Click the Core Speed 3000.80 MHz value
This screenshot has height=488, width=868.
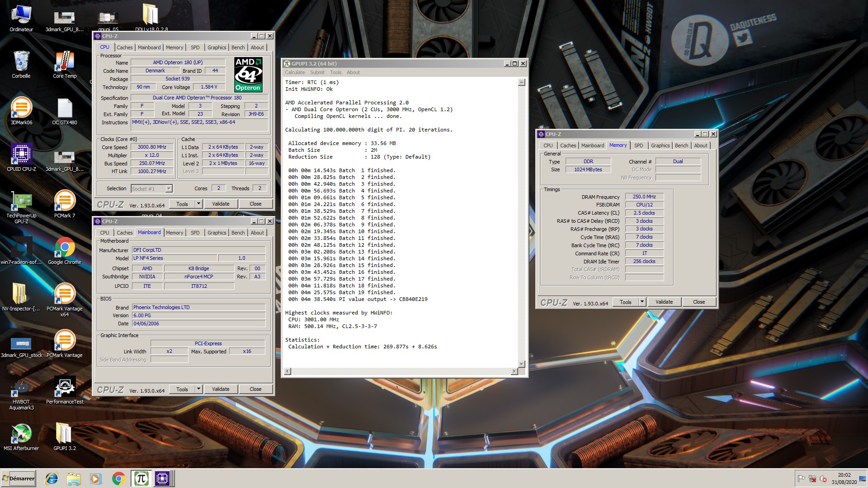click(x=152, y=147)
